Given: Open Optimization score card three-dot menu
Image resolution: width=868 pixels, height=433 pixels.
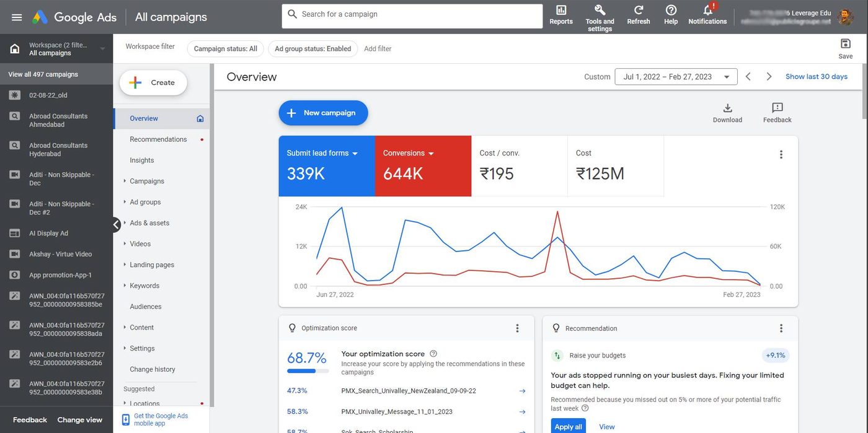Looking at the screenshot, I should coord(518,328).
